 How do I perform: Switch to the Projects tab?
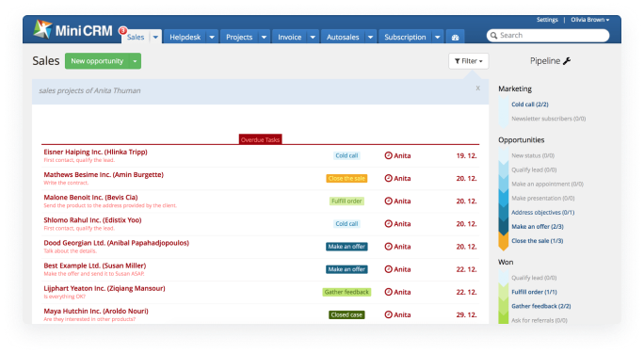[239, 37]
